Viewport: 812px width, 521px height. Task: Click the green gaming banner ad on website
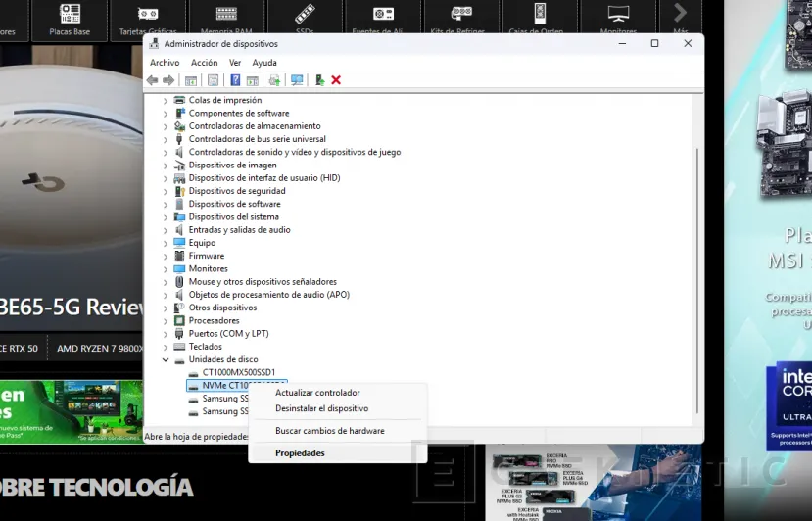(x=72, y=412)
